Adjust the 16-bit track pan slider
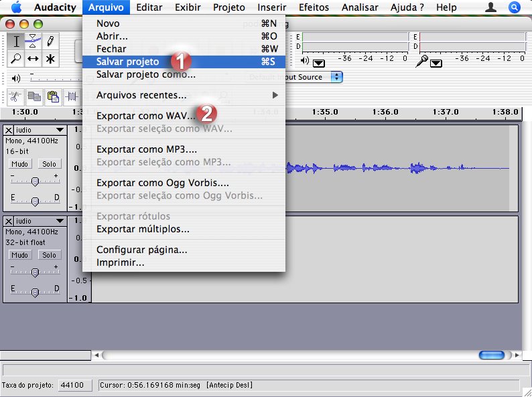The width and height of the screenshot is (532, 397). [x=35, y=202]
